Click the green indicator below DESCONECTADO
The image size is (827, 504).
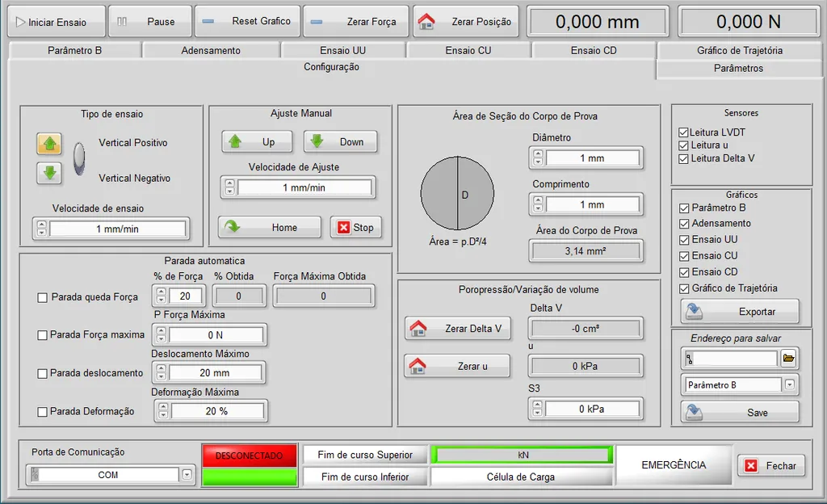249,477
